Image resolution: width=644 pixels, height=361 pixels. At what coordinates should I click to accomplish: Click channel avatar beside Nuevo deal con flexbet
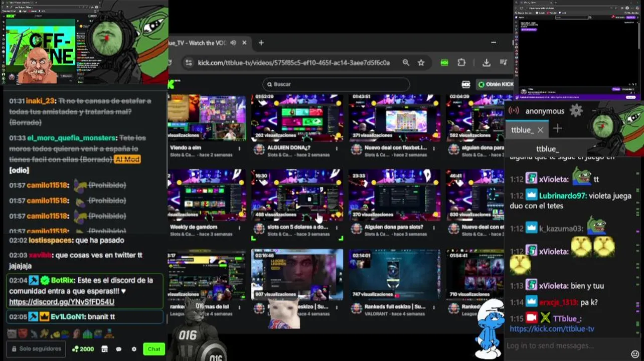[x=357, y=149]
